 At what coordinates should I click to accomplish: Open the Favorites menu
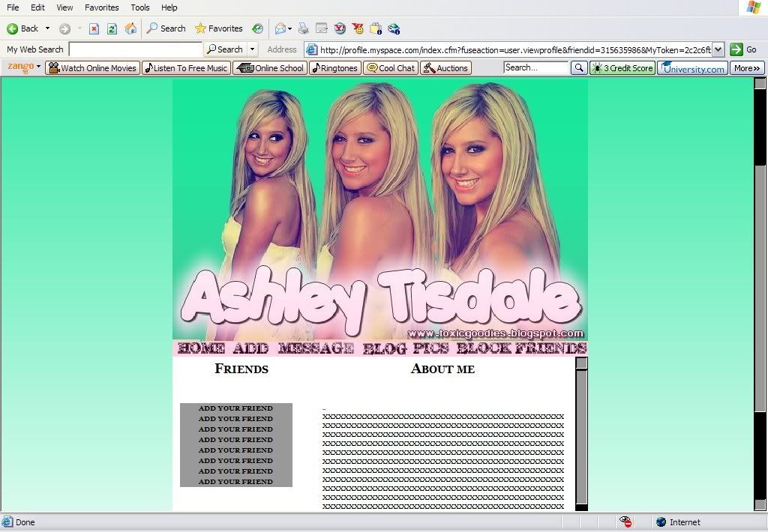(101, 7)
